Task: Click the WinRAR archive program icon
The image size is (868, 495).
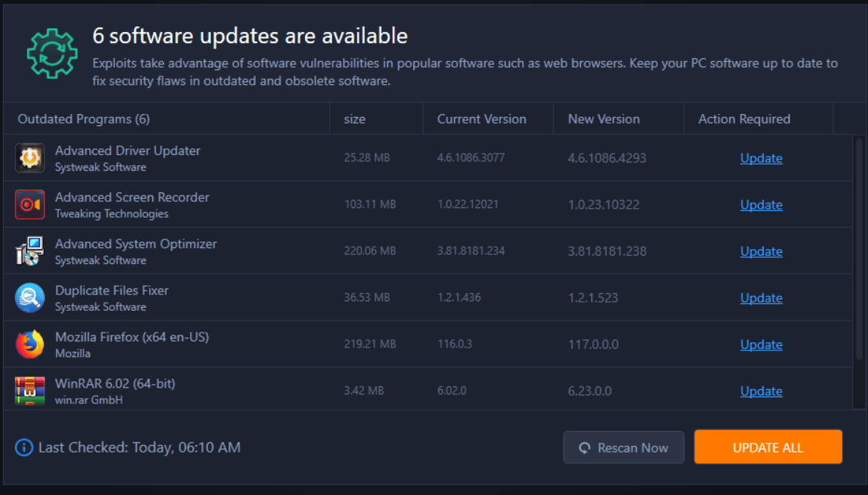Action: point(30,390)
